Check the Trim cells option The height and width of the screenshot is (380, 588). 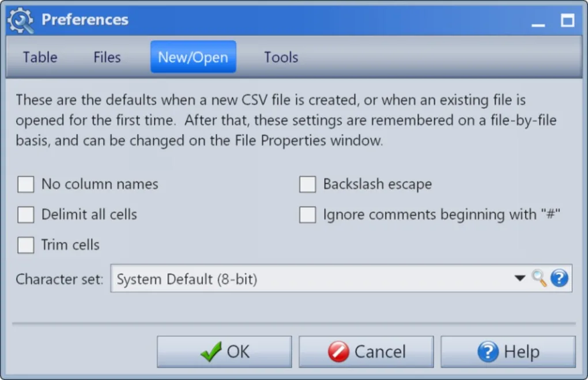pos(26,245)
